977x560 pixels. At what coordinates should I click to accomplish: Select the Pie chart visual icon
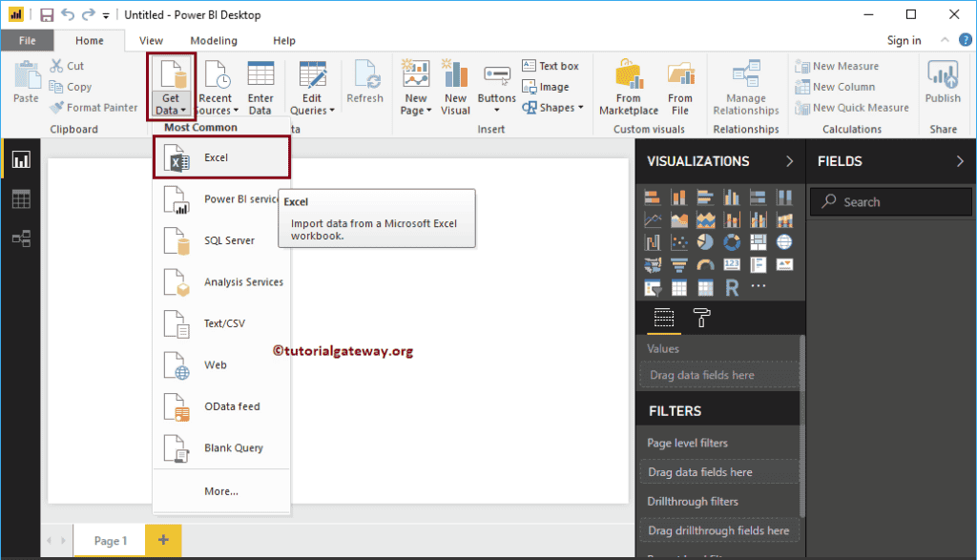tap(705, 240)
